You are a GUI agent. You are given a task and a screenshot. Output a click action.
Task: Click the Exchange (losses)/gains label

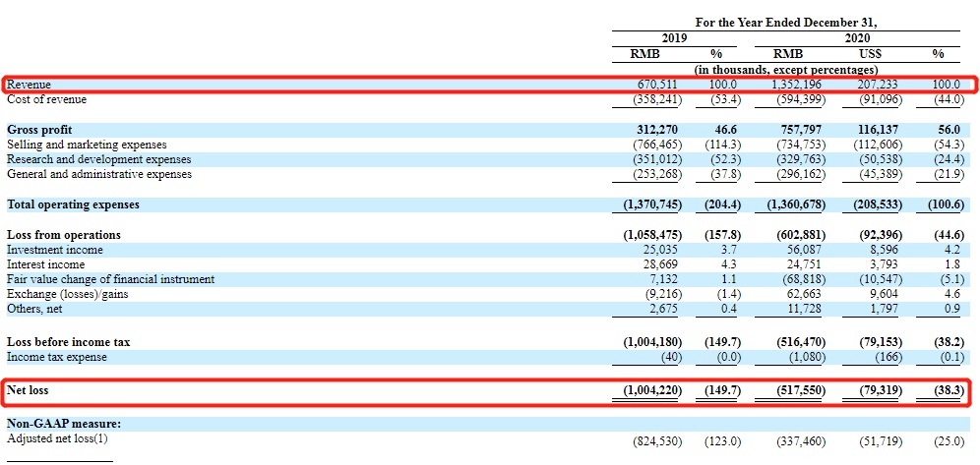pos(69,294)
